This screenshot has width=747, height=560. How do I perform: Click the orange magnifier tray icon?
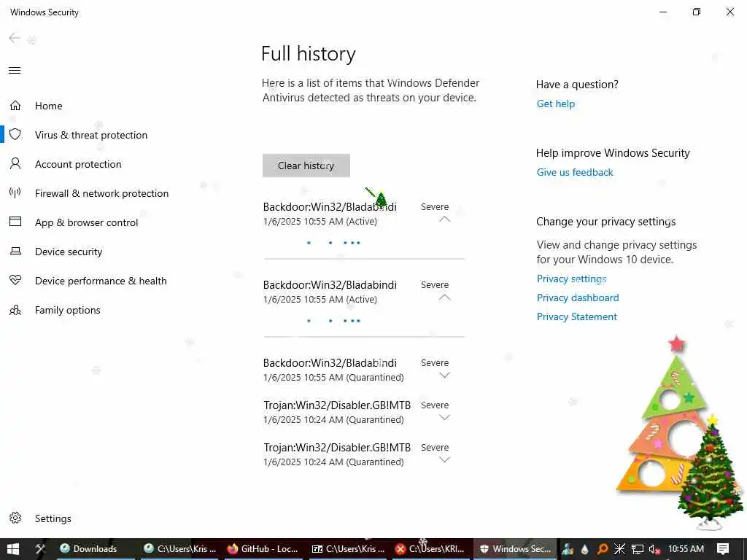point(603,549)
